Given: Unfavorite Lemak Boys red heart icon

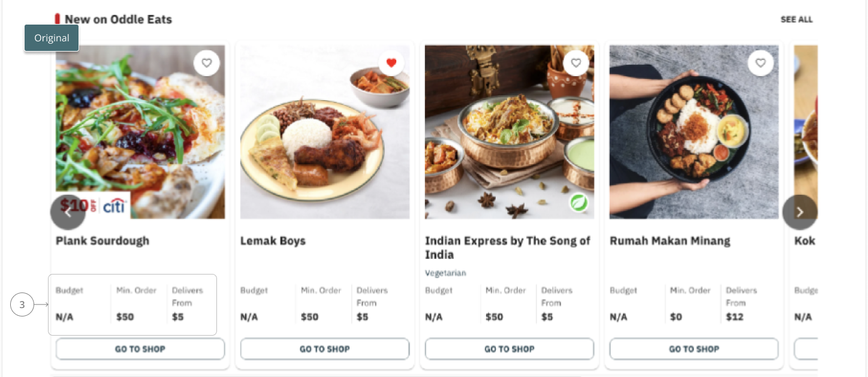Looking at the screenshot, I should (x=391, y=63).
